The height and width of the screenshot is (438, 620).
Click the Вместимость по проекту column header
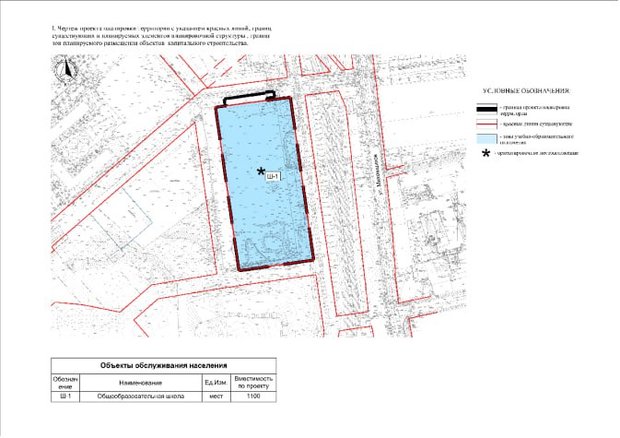point(254,382)
